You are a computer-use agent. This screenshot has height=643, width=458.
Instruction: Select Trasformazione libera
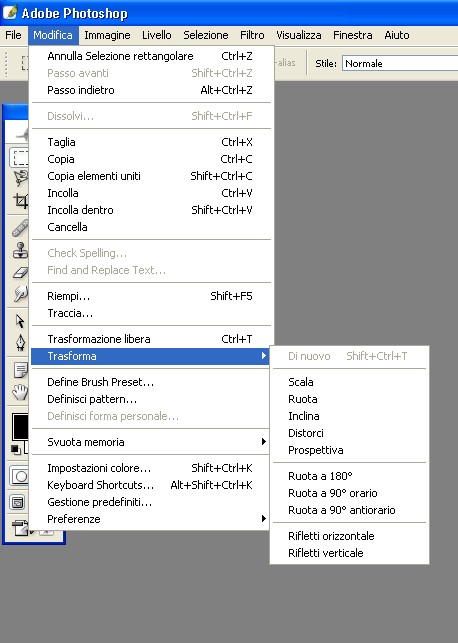click(150, 339)
